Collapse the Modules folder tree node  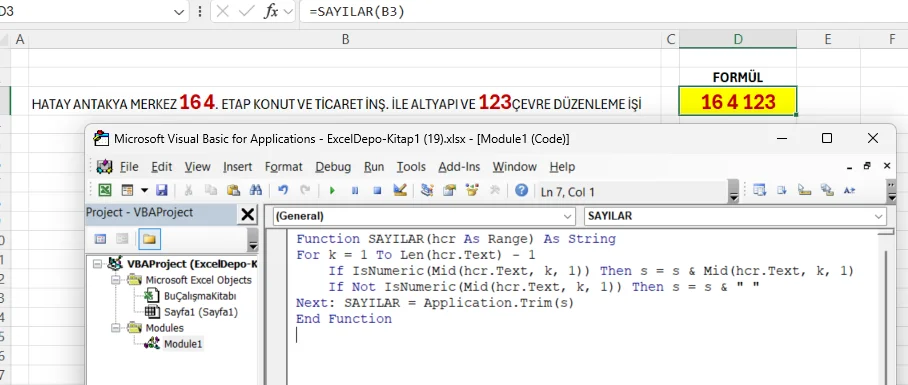point(116,328)
